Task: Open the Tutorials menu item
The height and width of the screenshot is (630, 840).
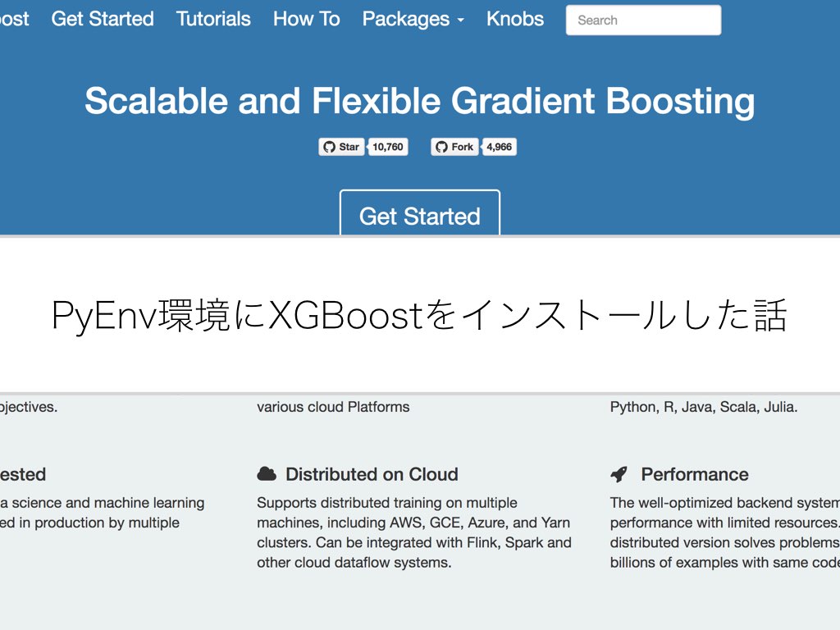Action: click(213, 19)
